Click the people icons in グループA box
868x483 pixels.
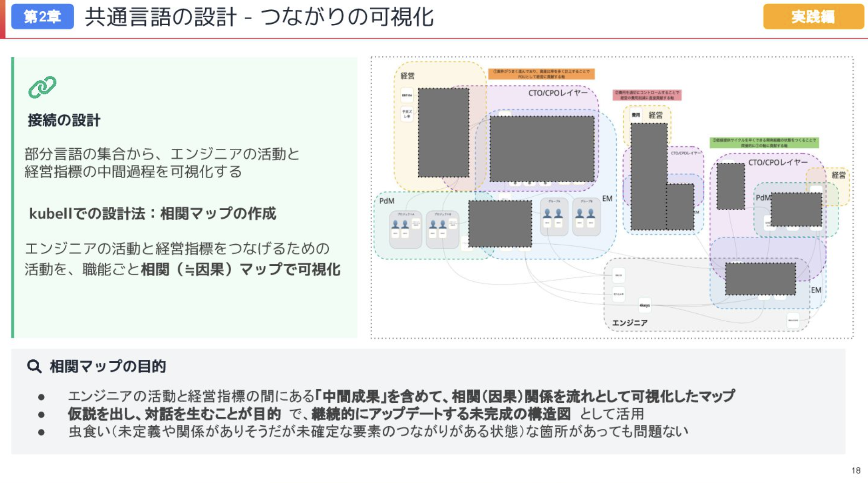click(553, 214)
